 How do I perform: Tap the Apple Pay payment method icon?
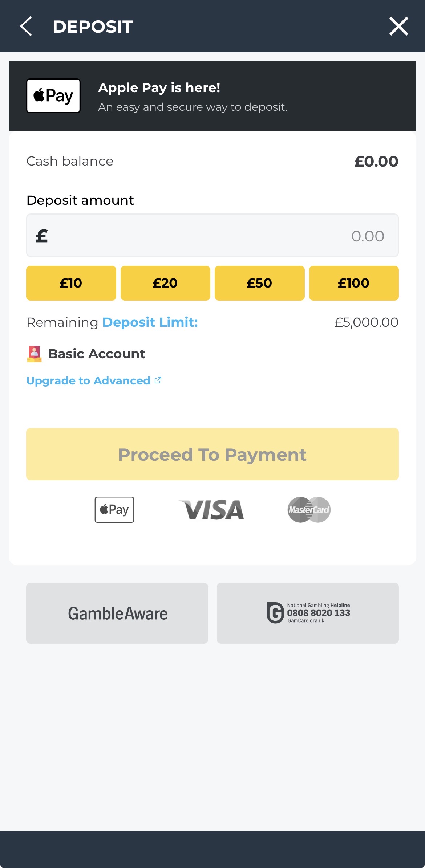[x=114, y=510]
